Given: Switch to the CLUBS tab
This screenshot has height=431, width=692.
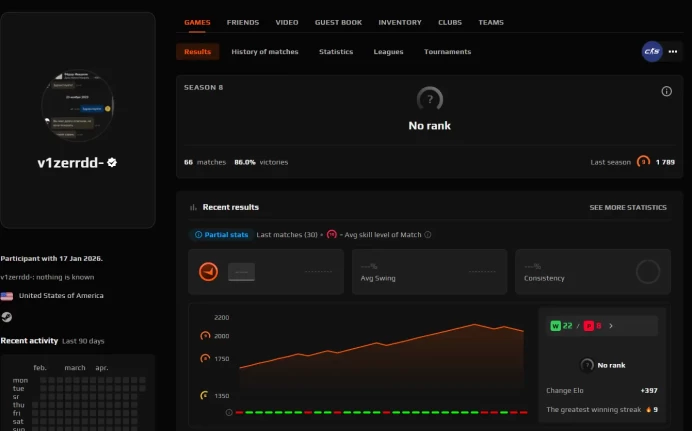Looking at the screenshot, I should pyautogui.click(x=450, y=22).
